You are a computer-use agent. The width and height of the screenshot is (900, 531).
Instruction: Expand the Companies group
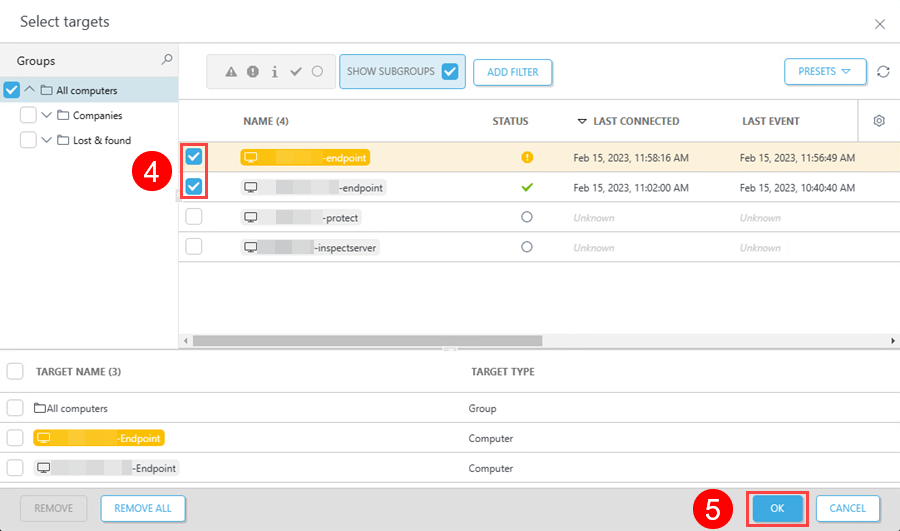(x=46, y=115)
